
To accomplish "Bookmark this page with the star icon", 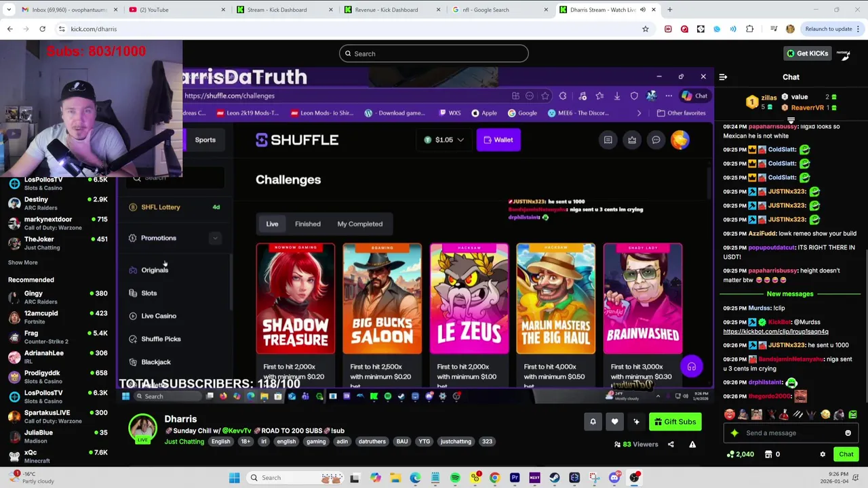I will pyautogui.click(x=645, y=29).
